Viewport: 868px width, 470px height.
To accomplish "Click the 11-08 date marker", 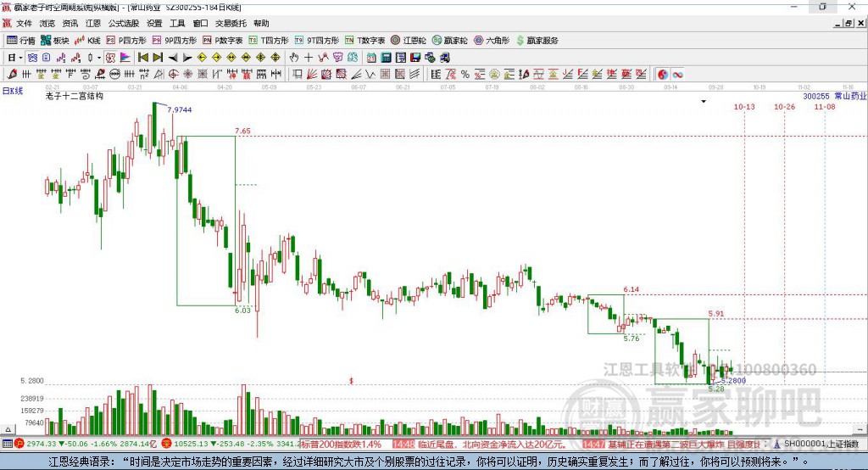I will click(x=824, y=106).
